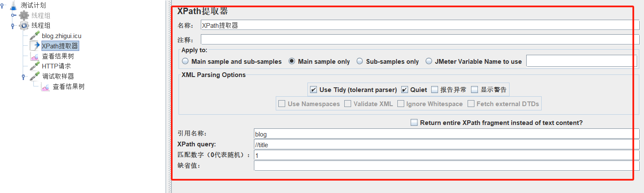
Task: Toggle the Quiet checkbox
Action: pyautogui.click(x=405, y=90)
